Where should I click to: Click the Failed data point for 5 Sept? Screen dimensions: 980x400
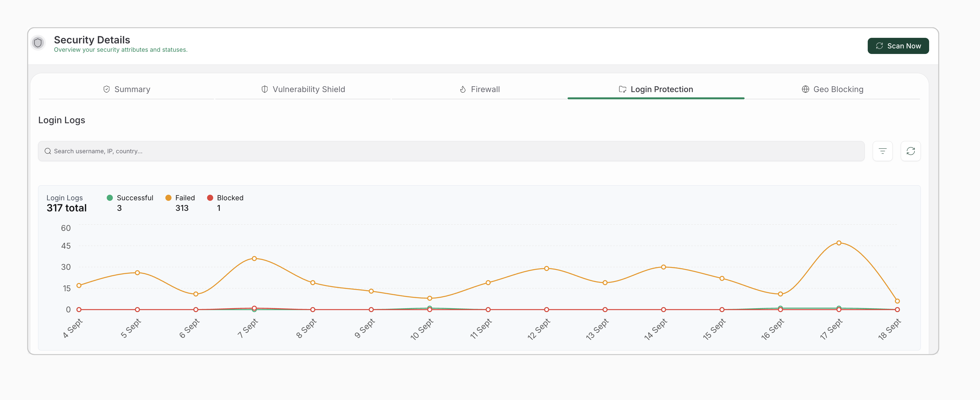(137, 273)
